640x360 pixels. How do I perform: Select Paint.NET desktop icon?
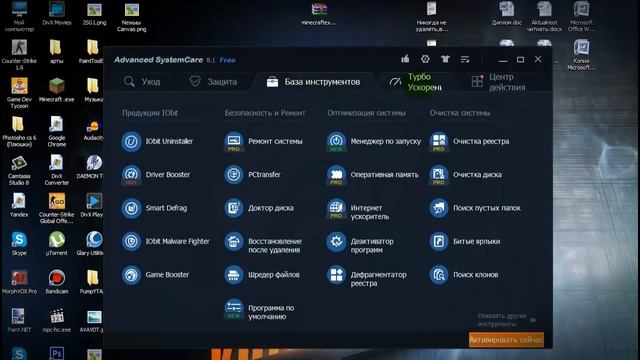click(18, 320)
